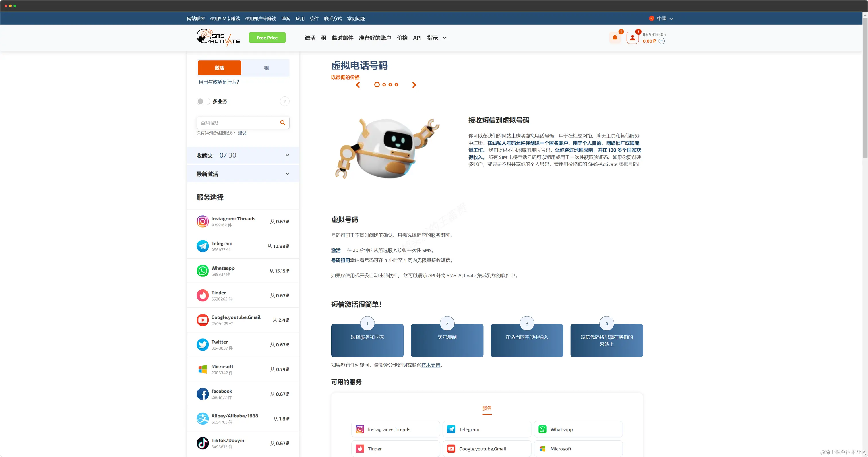
Task: Select Telegram icon in sidebar list
Action: coord(203,246)
